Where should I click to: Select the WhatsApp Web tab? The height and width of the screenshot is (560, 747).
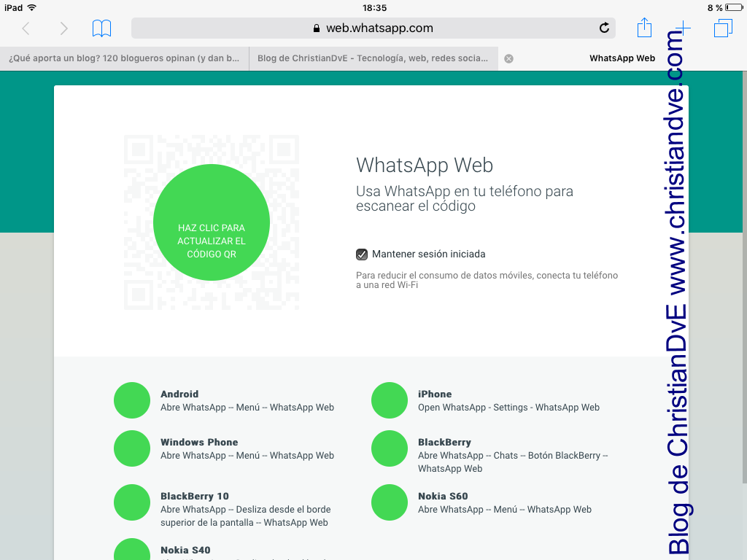pos(622,58)
